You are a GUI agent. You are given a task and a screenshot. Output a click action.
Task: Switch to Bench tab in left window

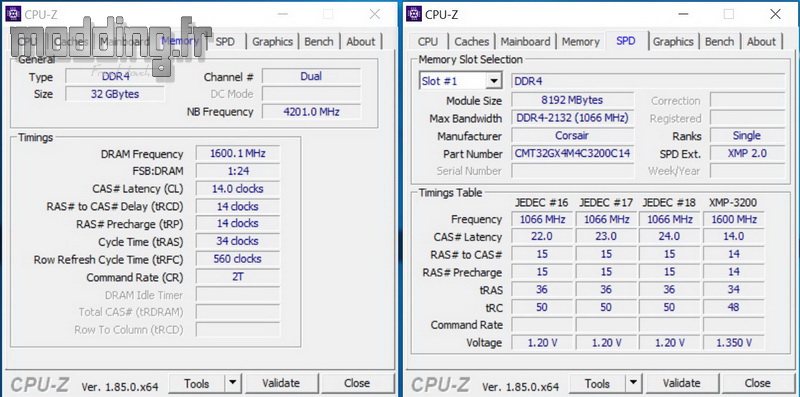click(319, 41)
